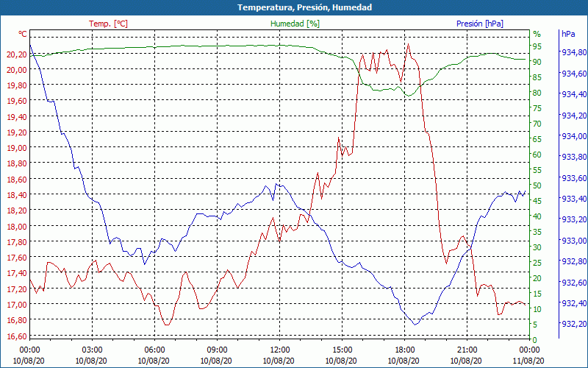Click temperature axis value '20,20'
Viewport: 588px width, 368px height.
(x=17, y=54)
